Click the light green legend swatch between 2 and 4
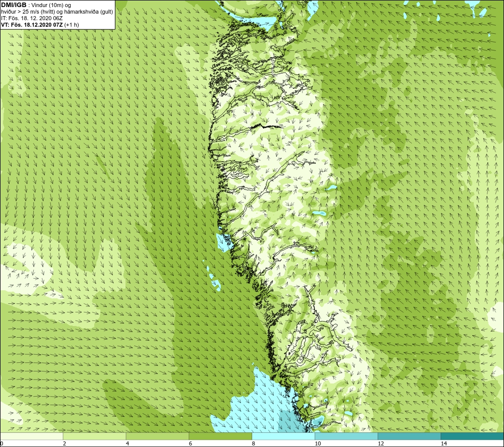This screenshot has height=447, width=504. [x=95, y=436]
